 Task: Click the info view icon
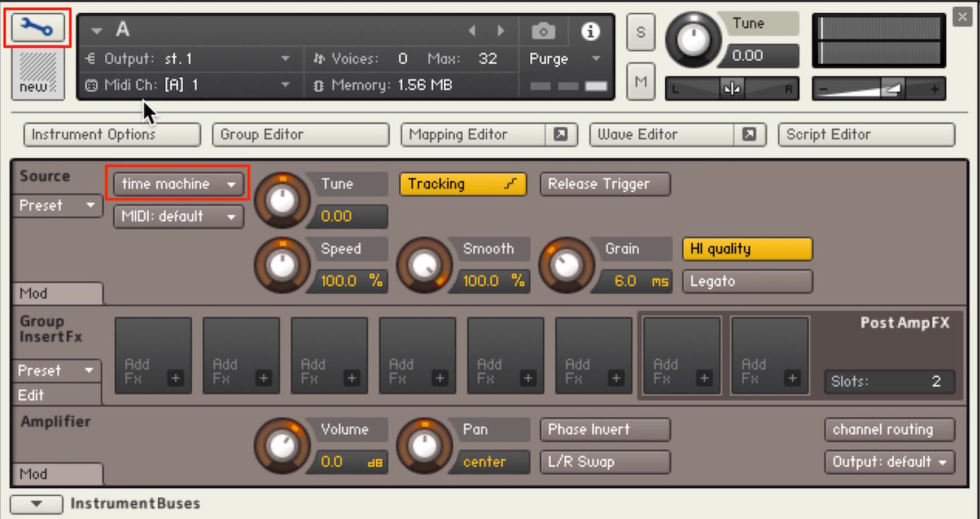[590, 32]
